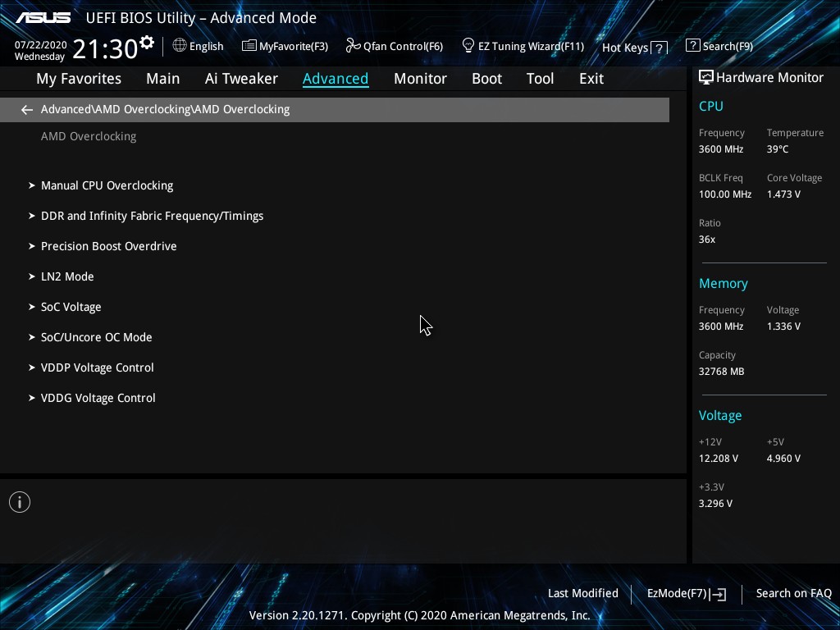Open Precision Boost Overdrive submenu

[x=108, y=246]
